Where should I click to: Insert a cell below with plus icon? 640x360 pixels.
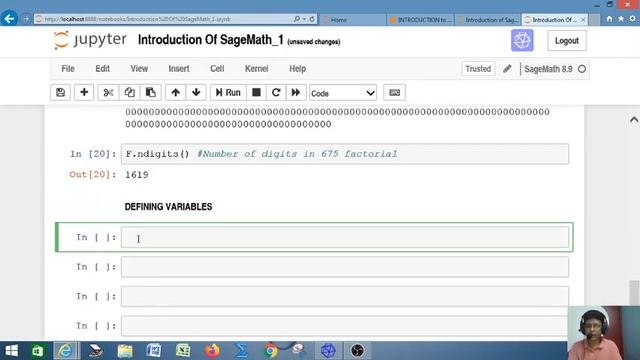click(x=84, y=93)
